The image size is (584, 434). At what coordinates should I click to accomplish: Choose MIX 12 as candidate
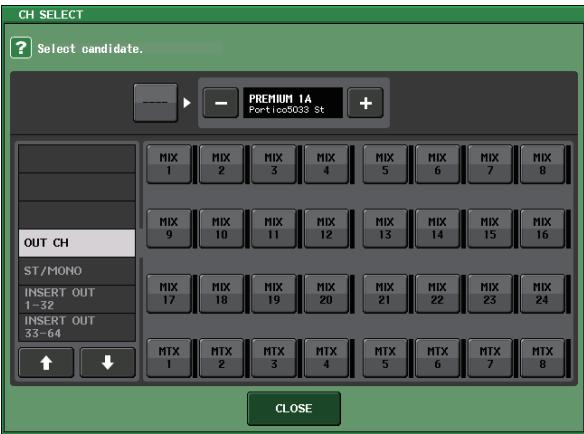[x=326, y=229]
